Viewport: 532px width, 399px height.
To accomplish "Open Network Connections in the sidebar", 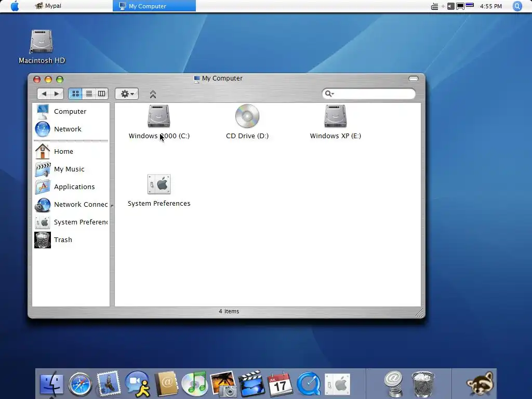I will [x=71, y=204].
